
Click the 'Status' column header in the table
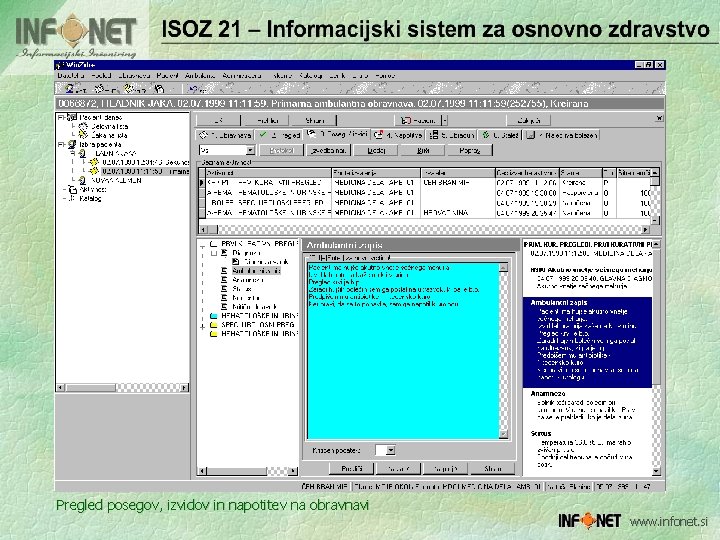click(580, 173)
